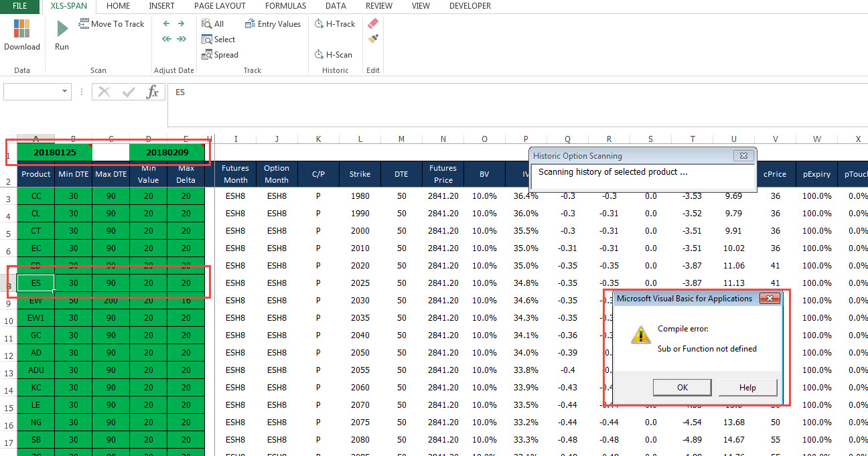Viewport: 868px width, 456px height.
Task: Open the FORMULAS ribbon tab
Action: [x=285, y=6]
